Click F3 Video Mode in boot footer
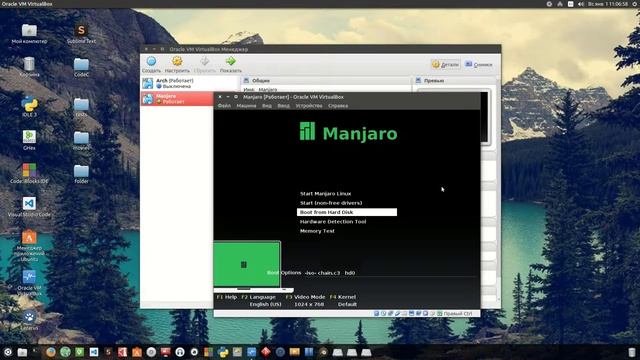The width and height of the screenshot is (640, 360). pyautogui.click(x=305, y=297)
